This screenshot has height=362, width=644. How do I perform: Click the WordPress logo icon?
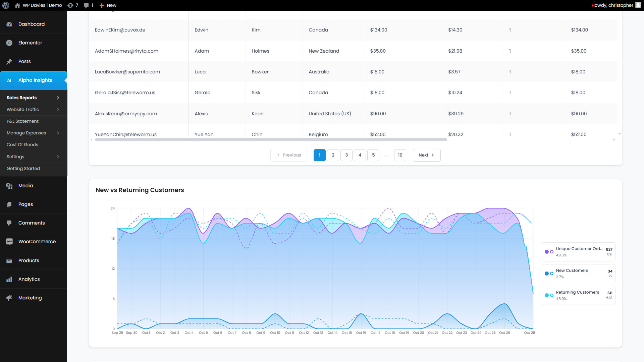6,5
